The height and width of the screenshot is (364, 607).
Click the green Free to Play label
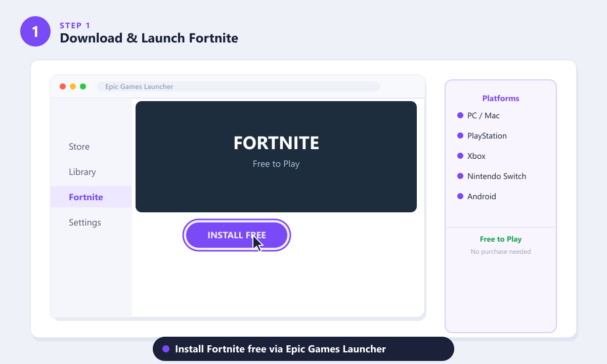[x=501, y=239]
